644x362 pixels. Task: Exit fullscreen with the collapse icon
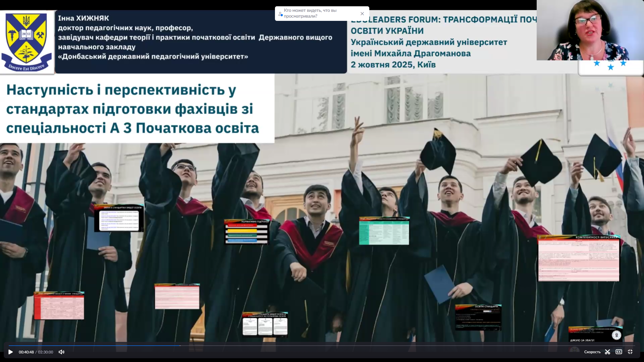(630, 352)
